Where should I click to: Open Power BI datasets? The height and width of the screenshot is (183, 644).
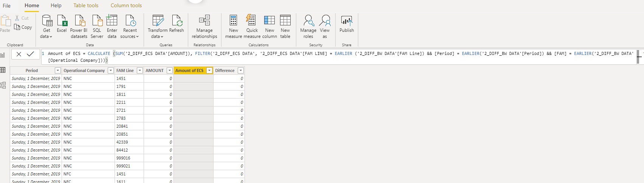point(79,27)
